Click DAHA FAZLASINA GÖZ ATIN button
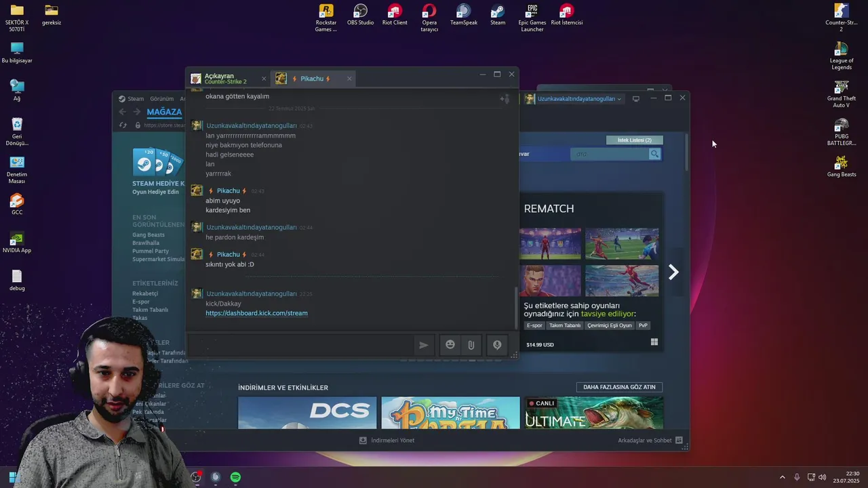 [x=619, y=387]
